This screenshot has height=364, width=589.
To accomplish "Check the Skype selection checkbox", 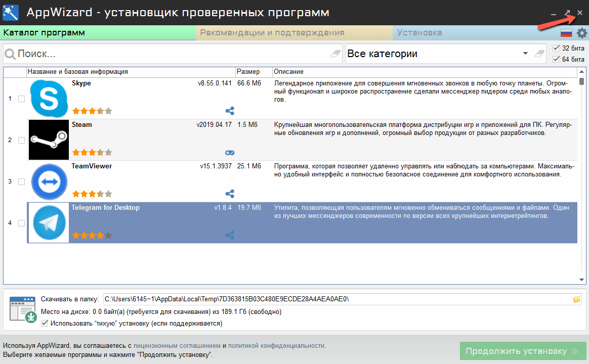I will tap(21, 99).
